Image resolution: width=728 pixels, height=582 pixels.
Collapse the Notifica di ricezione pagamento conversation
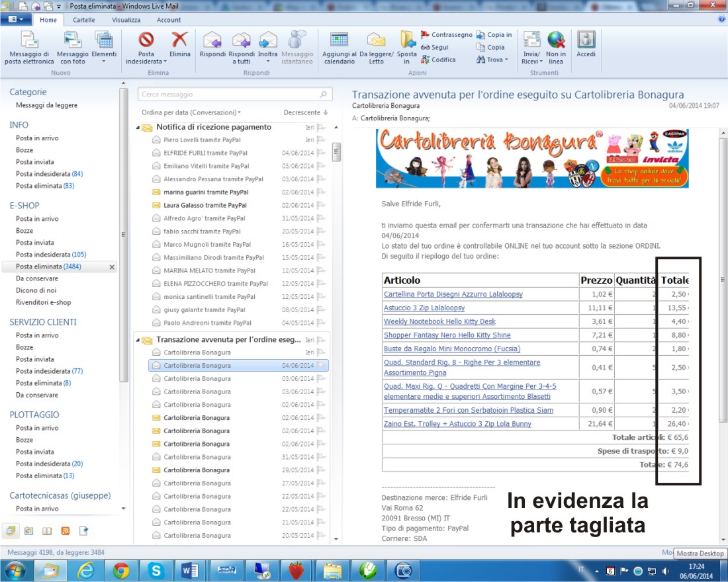pyautogui.click(x=138, y=127)
